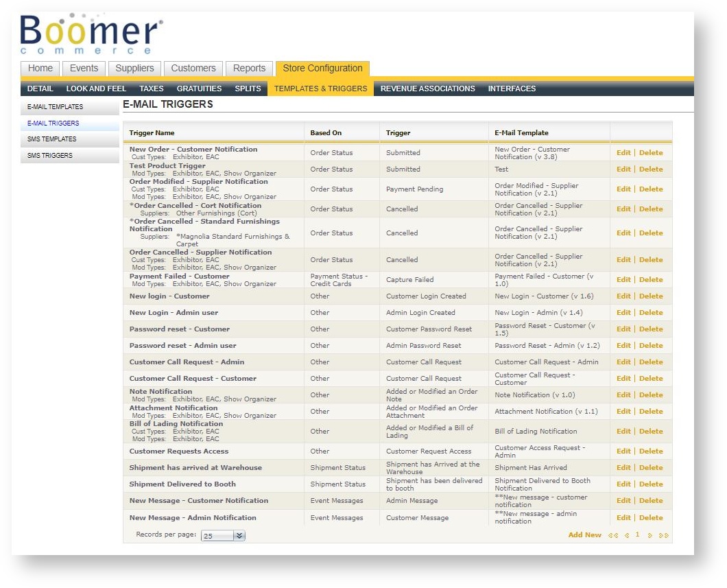Viewport: 727px width, 588px height.
Task: Open the Reports tab
Action: pyautogui.click(x=249, y=69)
